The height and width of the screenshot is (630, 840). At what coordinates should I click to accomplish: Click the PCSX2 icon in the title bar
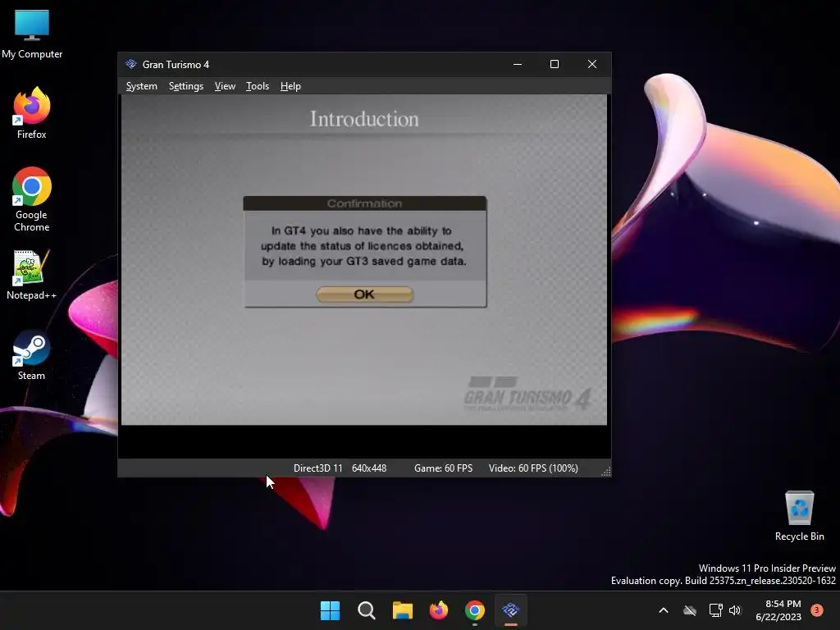tap(131, 64)
